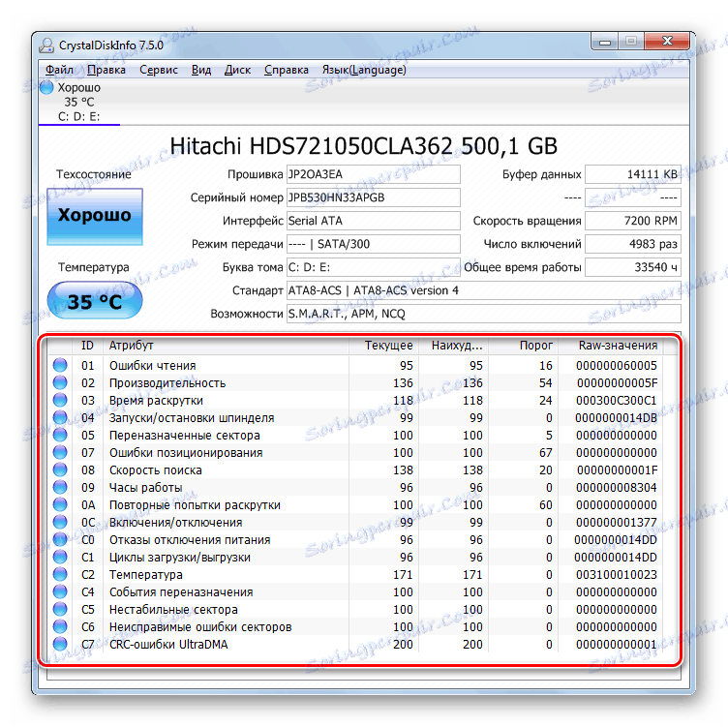Image resolution: width=728 pixels, height=727 pixels.
Task: Click status orb for C1 Циклы загрузки/выгрузки
Action: 60,557
